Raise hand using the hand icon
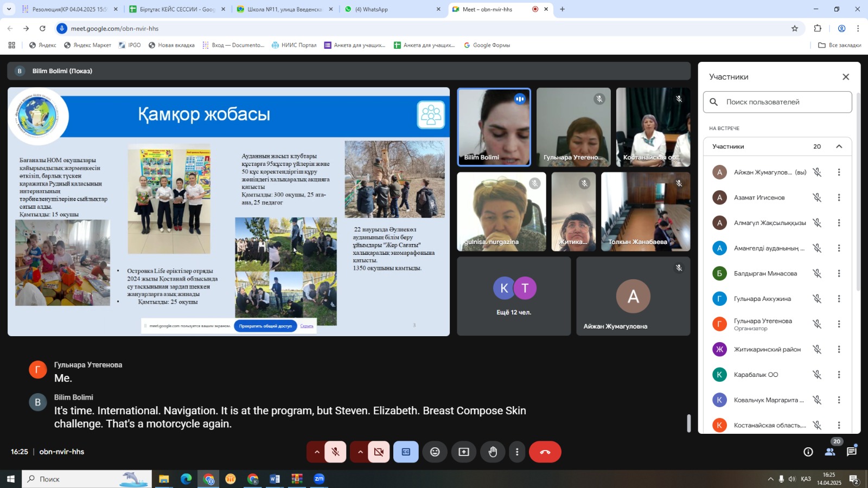 [x=493, y=452]
